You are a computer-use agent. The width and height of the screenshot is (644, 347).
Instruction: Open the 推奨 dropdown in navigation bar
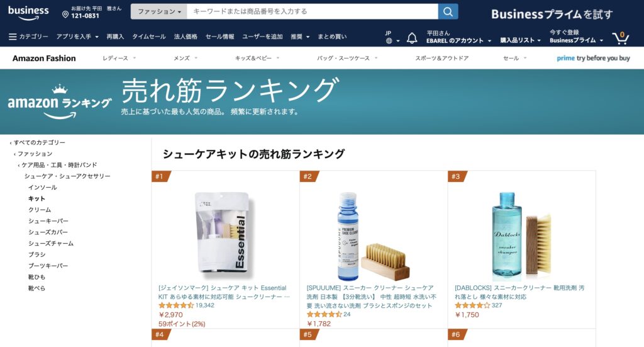[300, 37]
